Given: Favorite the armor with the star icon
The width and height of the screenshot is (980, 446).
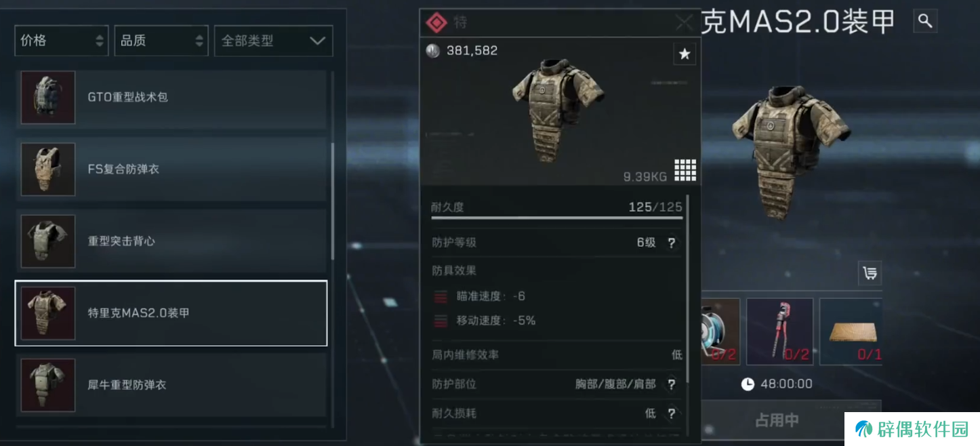Looking at the screenshot, I should (685, 54).
